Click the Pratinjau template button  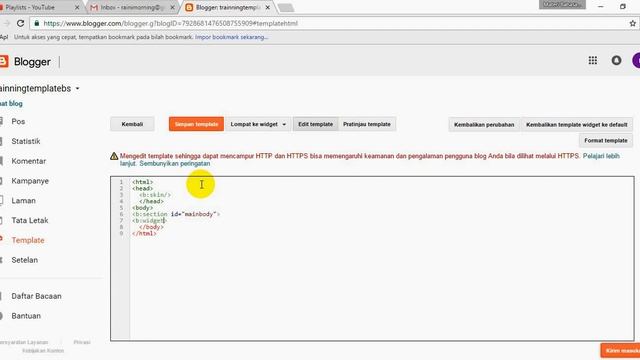367,124
